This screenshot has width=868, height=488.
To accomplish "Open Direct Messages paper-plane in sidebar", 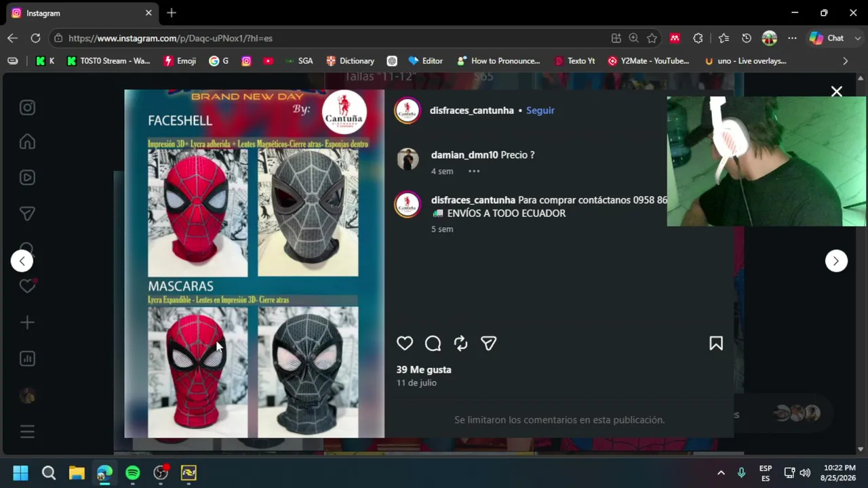I will pos(27,213).
